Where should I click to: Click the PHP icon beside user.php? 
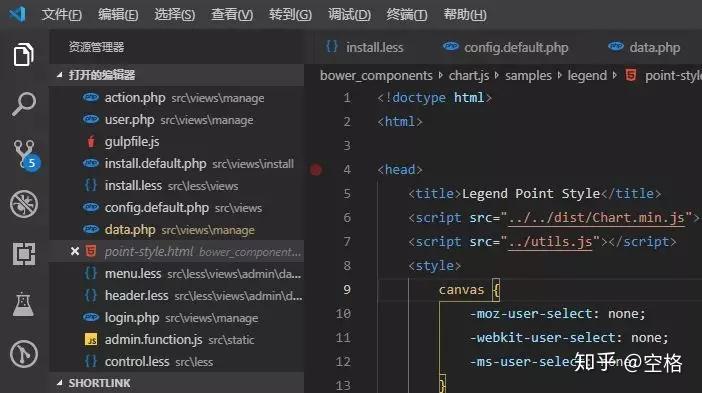click(x=91, y=119)
